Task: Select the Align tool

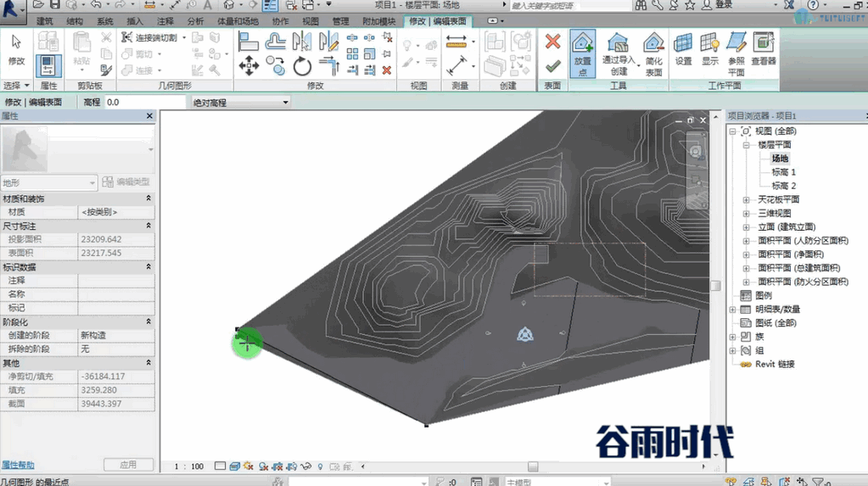Action: [x=248, y=42]
